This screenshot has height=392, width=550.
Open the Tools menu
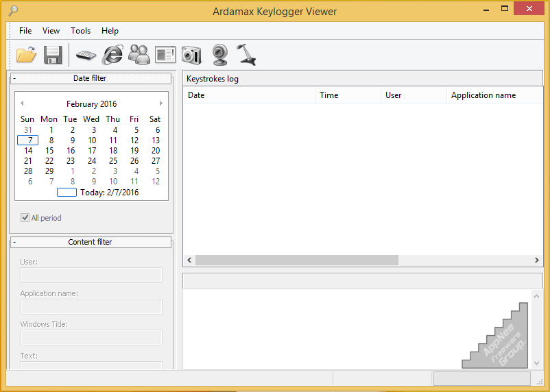[x=80, y=31]
